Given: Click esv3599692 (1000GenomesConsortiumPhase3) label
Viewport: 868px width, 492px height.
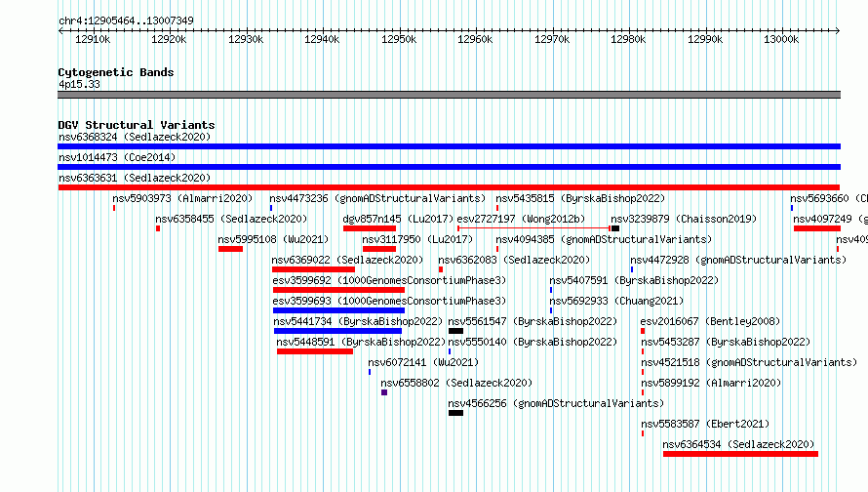Looking at the screenshot, I should click(x=389, y=280).
